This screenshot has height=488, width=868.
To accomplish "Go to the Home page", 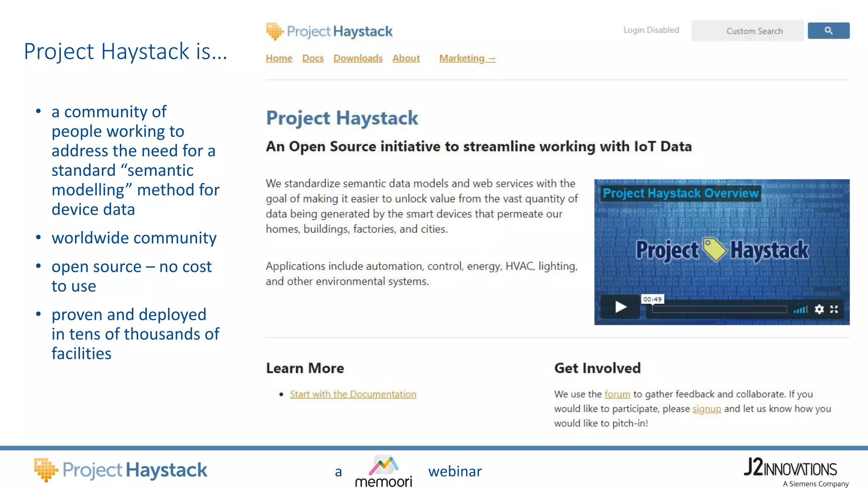I will tap(279, 58).
